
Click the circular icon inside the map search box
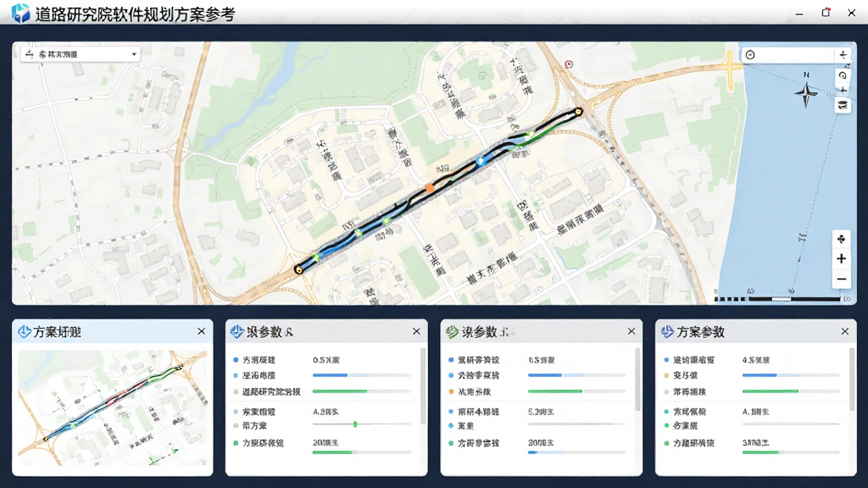[x=750, y=55]
